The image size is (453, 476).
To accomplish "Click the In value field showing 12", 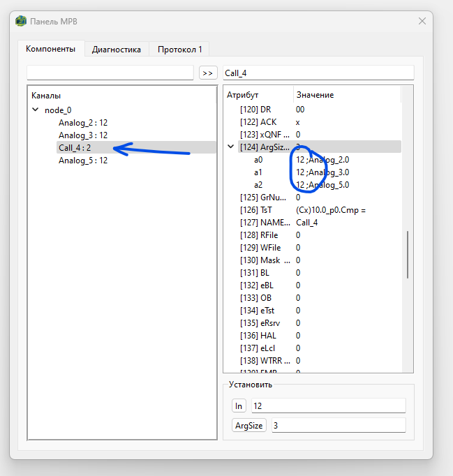I will (329, 406).
